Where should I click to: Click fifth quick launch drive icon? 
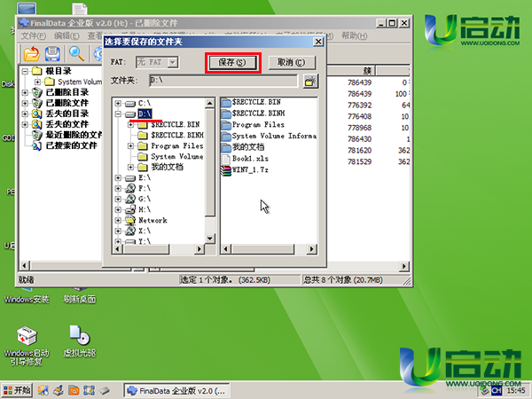pyautogui.click(x=105, y=390)
